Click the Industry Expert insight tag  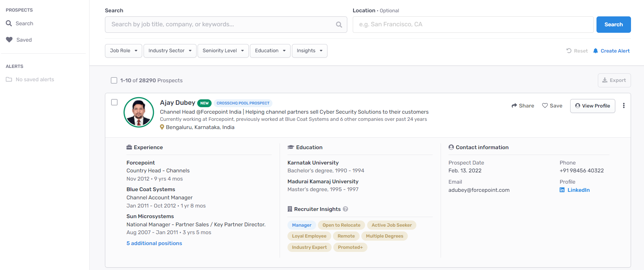click(x=309, y=247)
